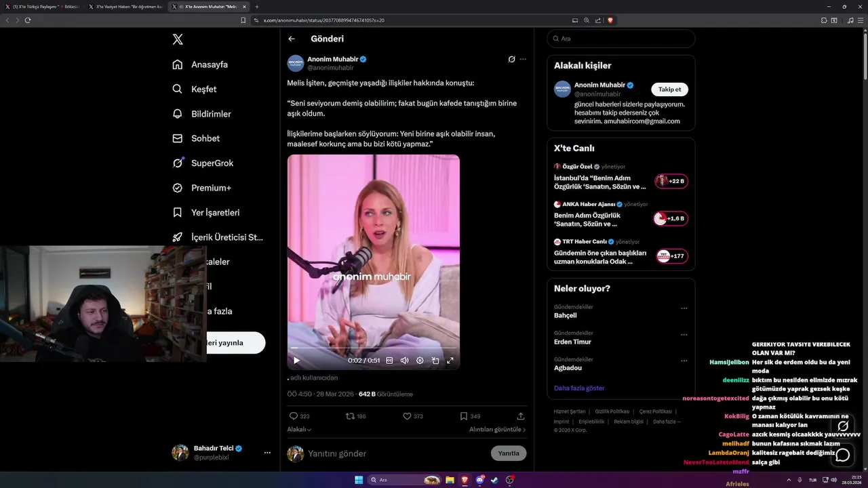Click the Ara search box on X
The width and height of the screenshot is (868, 488).
click(x=621, y=39)
